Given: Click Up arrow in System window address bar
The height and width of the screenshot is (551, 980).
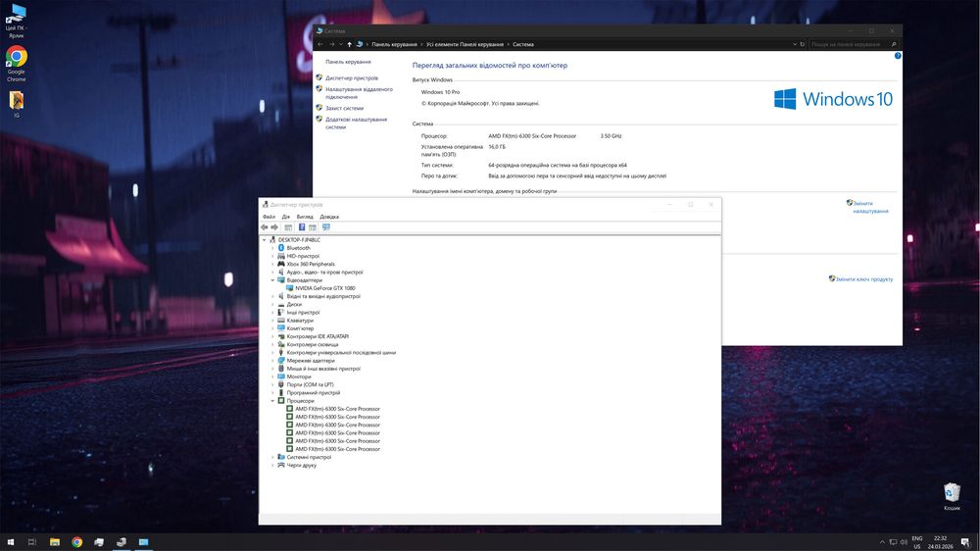Looking at the screenshot, I should (x=350, y=44).
